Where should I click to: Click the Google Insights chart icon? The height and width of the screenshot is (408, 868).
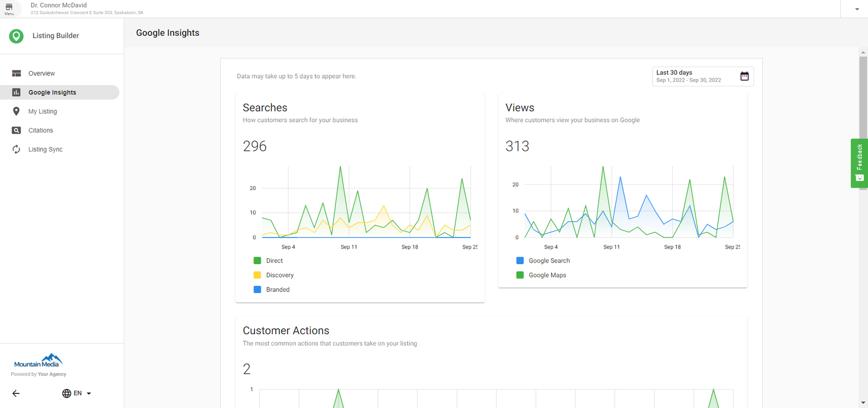16,92
